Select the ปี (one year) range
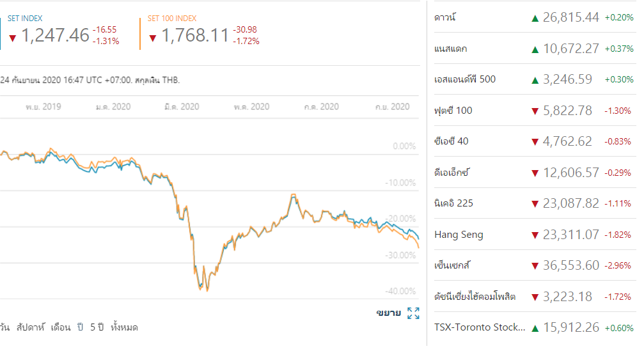This screenshot has width=644, height=351. tap(81, 327)
